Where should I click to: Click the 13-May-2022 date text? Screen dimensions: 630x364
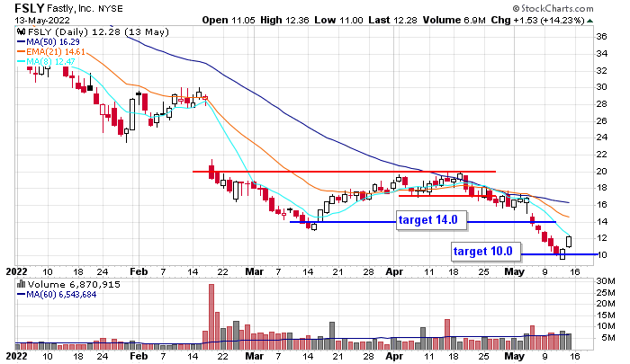click(42, 20)
